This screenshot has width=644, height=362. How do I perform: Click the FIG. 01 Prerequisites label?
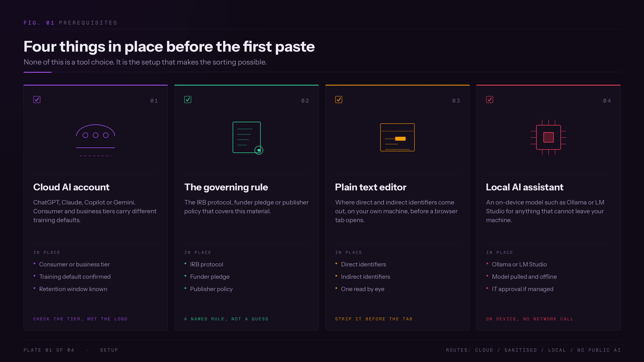71,23
